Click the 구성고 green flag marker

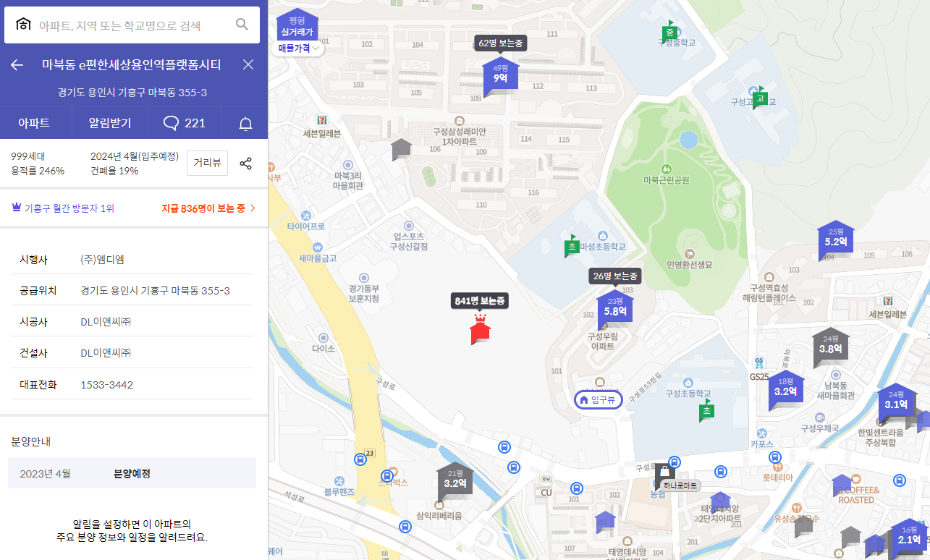point(759,98)
